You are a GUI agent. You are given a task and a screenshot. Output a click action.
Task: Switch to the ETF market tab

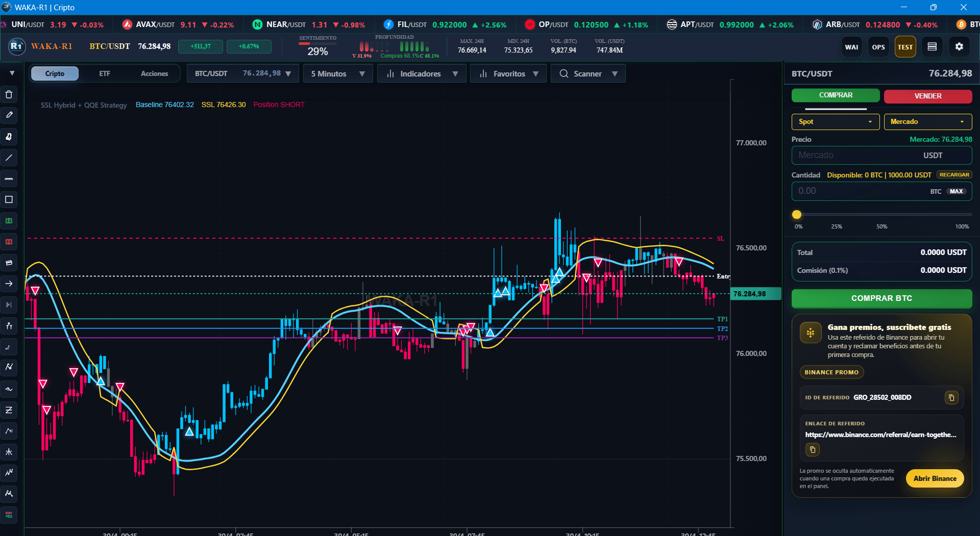tap(105, 73)
